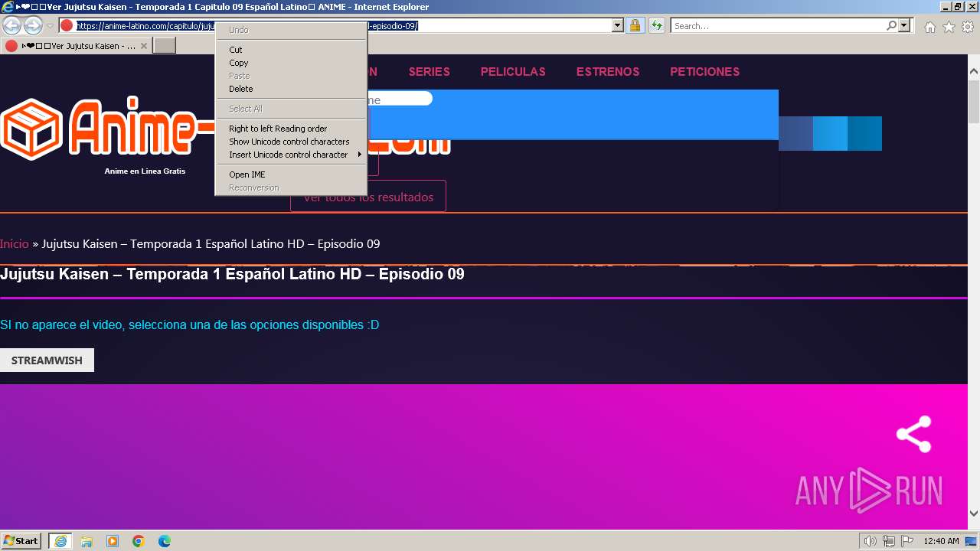
Task: Select the STREAMWISH server button
Action: (47, 360)
